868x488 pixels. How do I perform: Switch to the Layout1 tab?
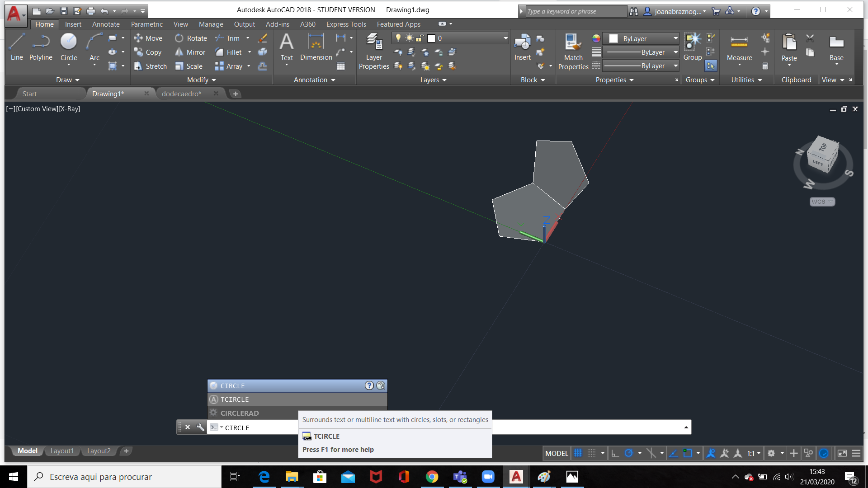tap(62, 450)
